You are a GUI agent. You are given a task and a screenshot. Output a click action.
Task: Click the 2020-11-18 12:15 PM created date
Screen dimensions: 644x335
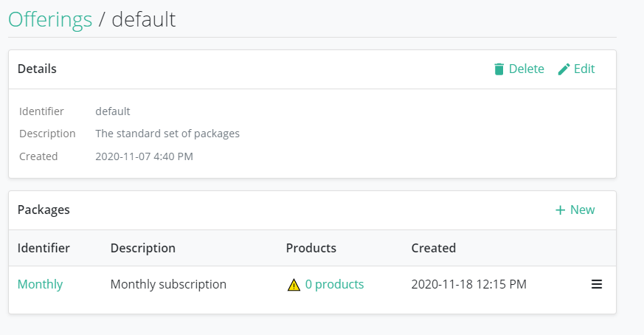468,284
